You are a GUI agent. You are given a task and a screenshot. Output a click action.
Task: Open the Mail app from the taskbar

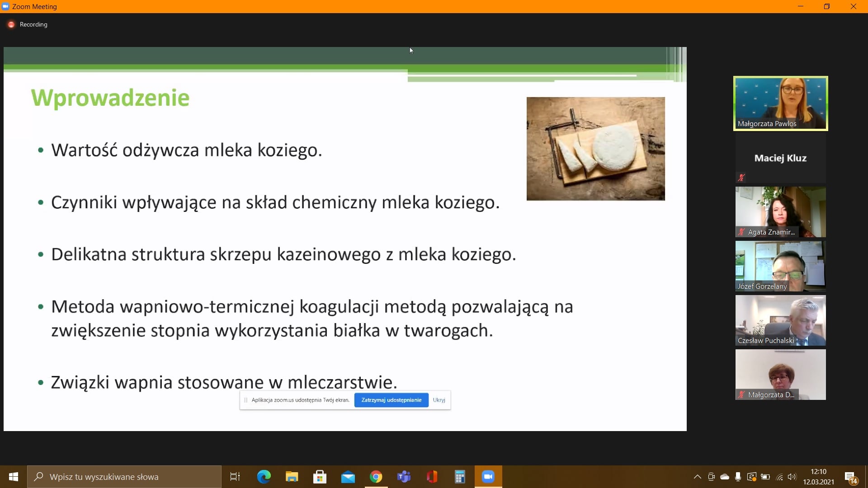(348, 477)
